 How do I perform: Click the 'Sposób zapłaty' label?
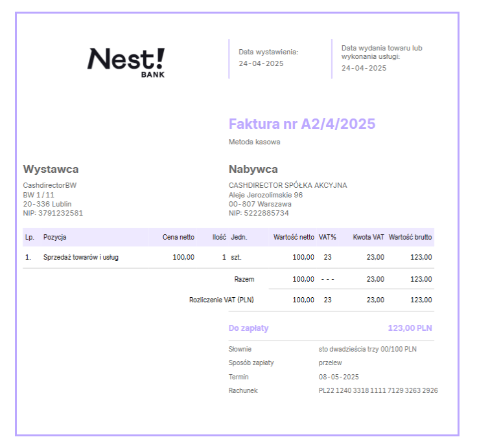click(x=251, y=363)
